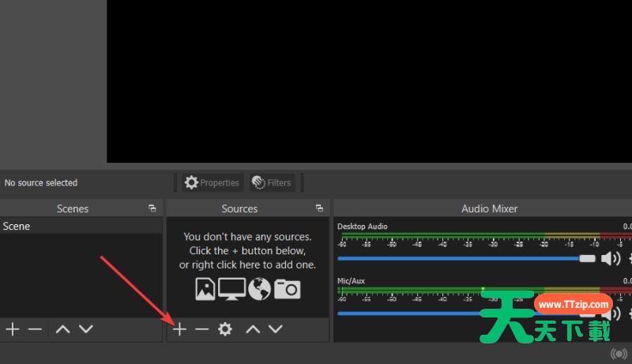Mute the Desktop Audio speaker icon
The image size is (632, 364).
[x=610, y=258]
